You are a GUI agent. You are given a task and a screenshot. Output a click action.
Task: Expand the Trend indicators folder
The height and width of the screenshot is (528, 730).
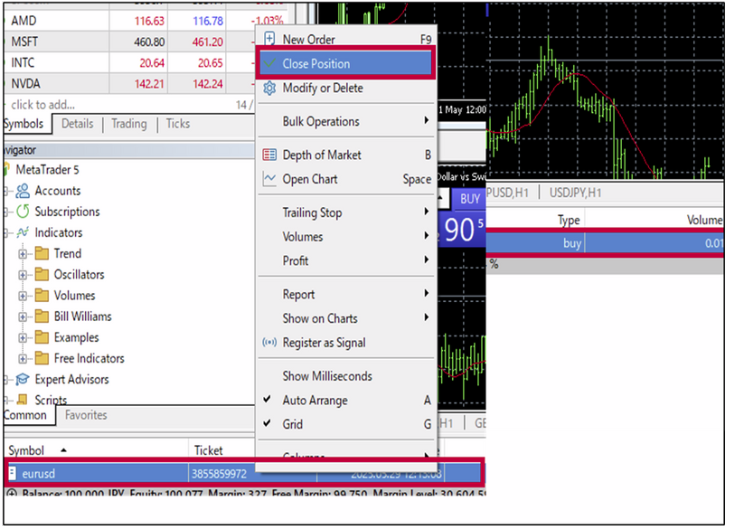click(x=23, y=254)
